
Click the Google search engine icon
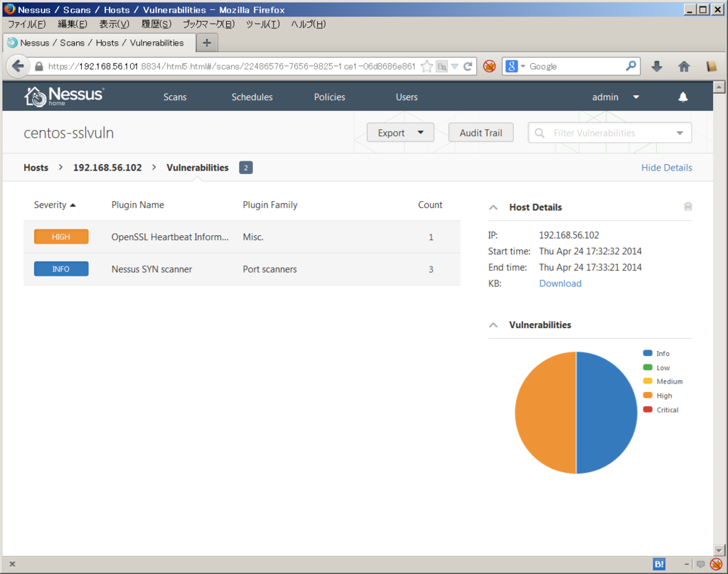[x=511, y=66]
